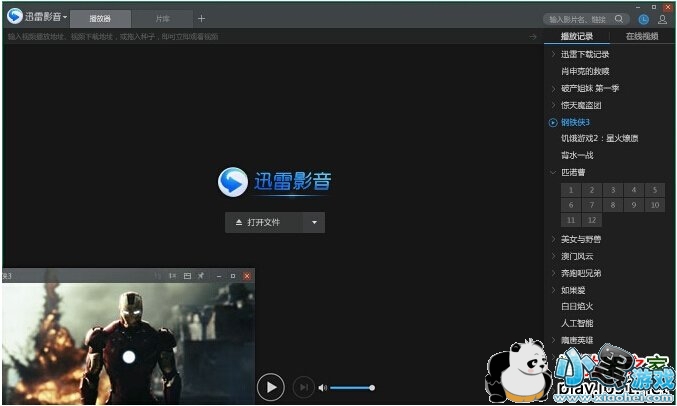Select 匹诺曹 episode 12
The height and width of the screenshot is (406, 677).
[x=592, y=220]
